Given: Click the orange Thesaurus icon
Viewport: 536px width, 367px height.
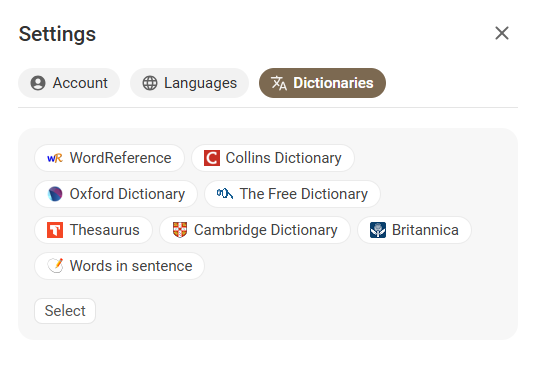Looking at the screenshot, I should pos(55,230).
